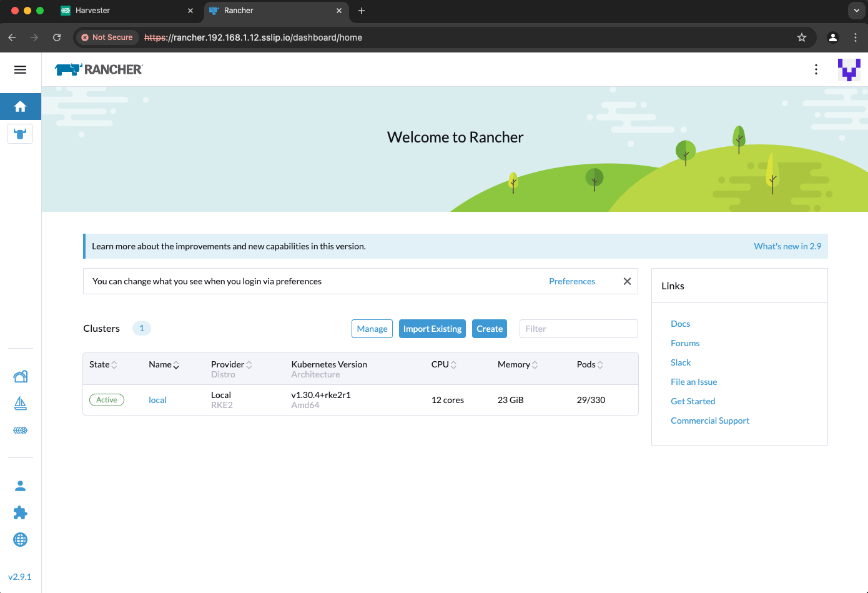Focus the cluster Filter input field
Viewport: 868px width, 593px height.
(578, 329)
